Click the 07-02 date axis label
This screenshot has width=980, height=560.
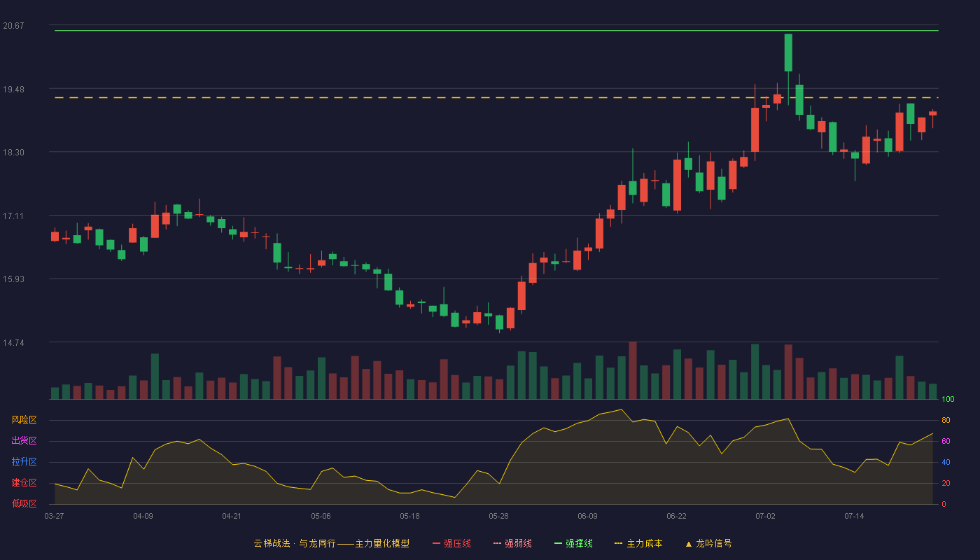[765, 516]
